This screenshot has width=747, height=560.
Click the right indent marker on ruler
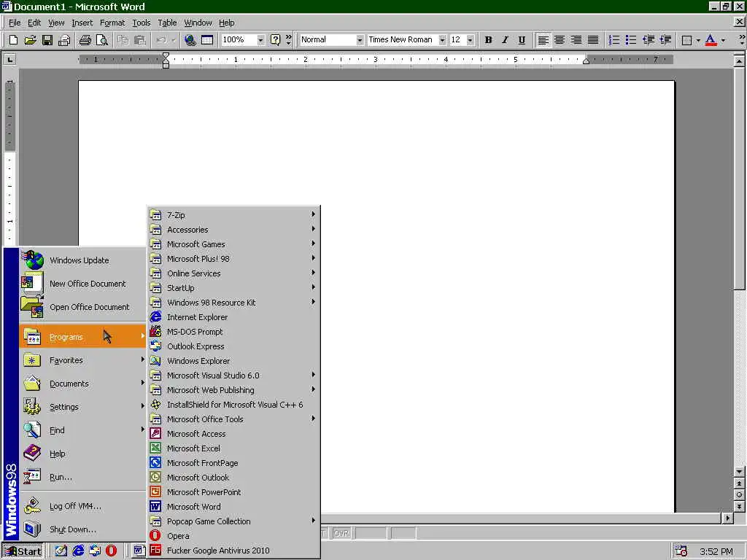tap(587, 61)
